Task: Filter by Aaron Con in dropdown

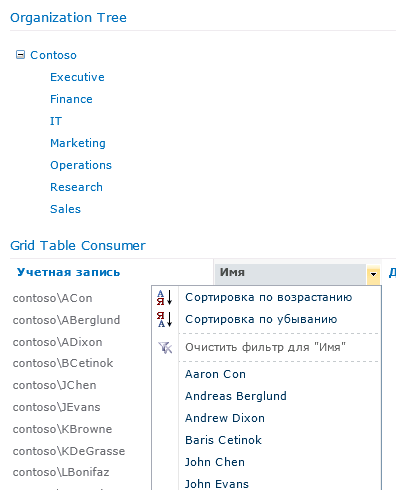Action: 215,374
